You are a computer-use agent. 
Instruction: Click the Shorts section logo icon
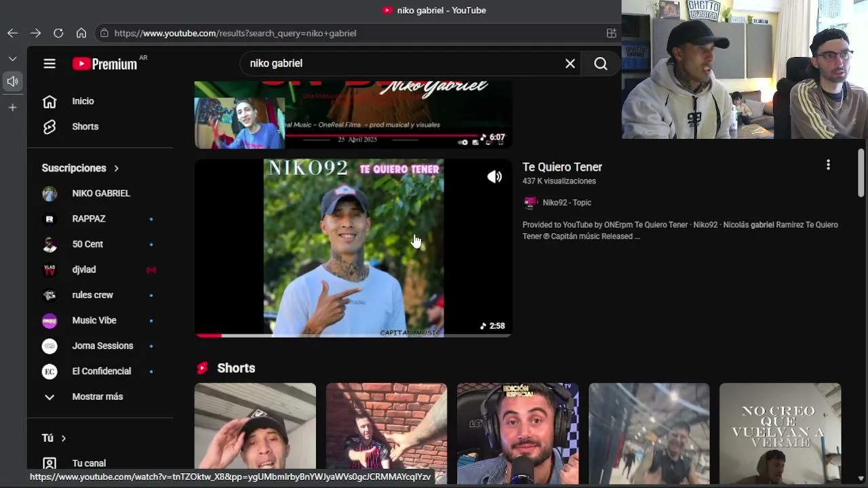pyautogui.click(x=202, y=368)
